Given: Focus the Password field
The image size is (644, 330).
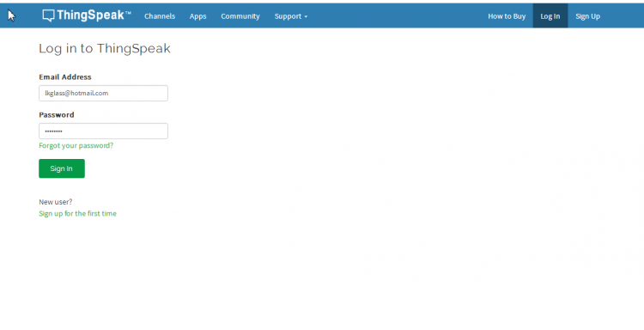Looking at the screenshot, I should 104,131.
